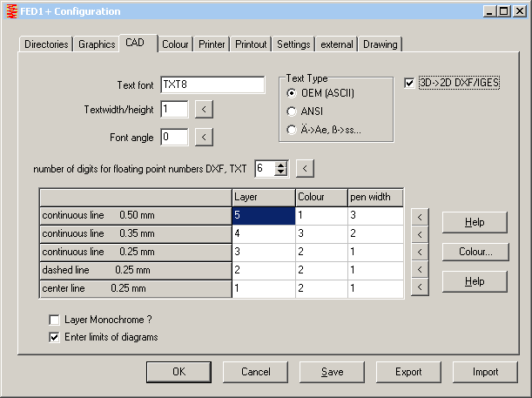
Task: Click the Save button
Action: click(332, 372)
